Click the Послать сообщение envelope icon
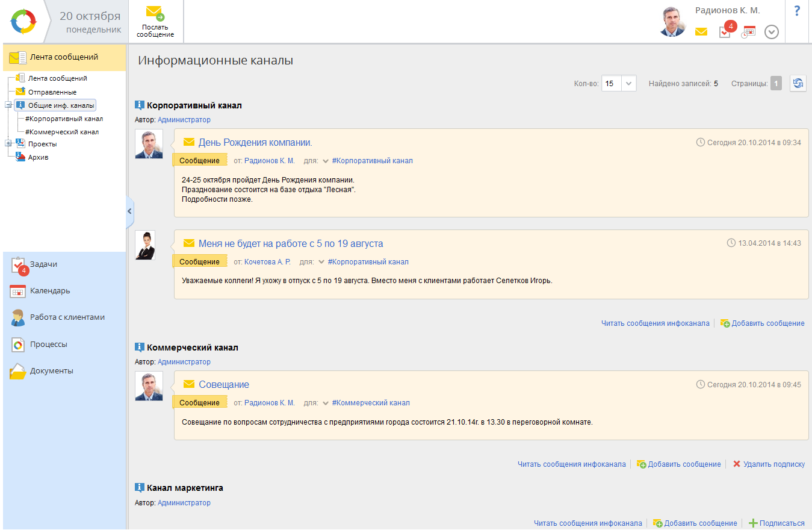812x530 pixels. [155, 13]
